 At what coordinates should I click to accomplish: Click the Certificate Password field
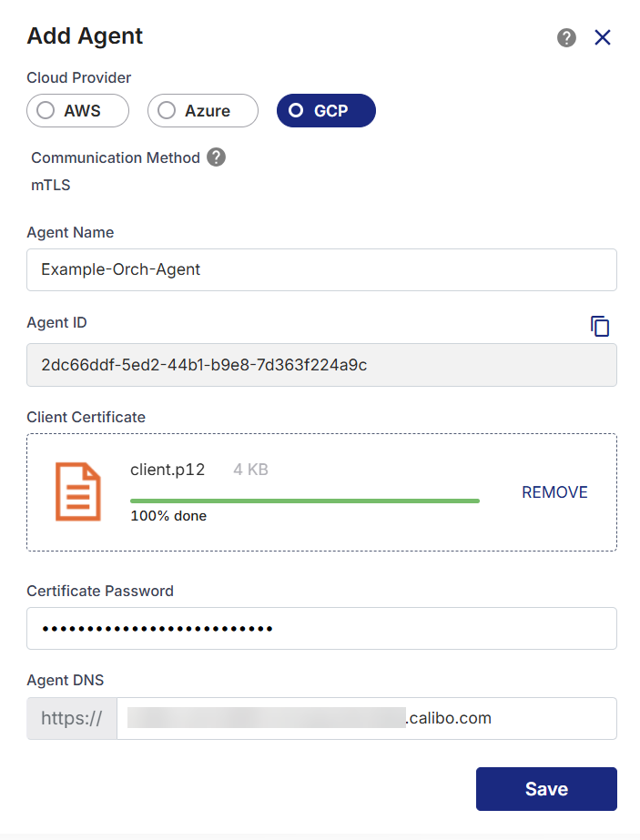tap(321, 628)
